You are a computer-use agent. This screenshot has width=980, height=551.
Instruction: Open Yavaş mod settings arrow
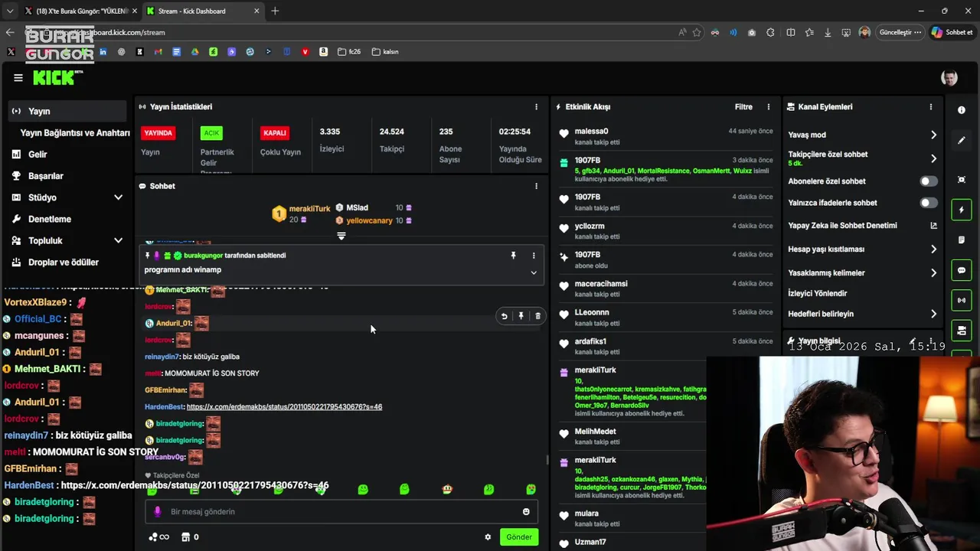(933, 135)
